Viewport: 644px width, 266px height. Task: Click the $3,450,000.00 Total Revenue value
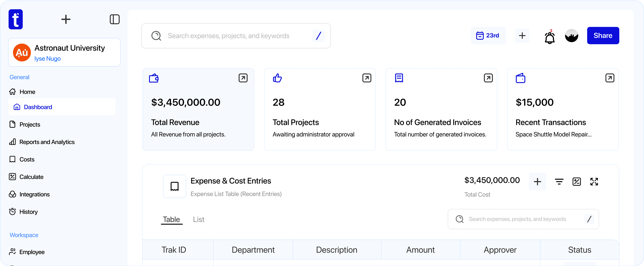(x=186, y=102)
